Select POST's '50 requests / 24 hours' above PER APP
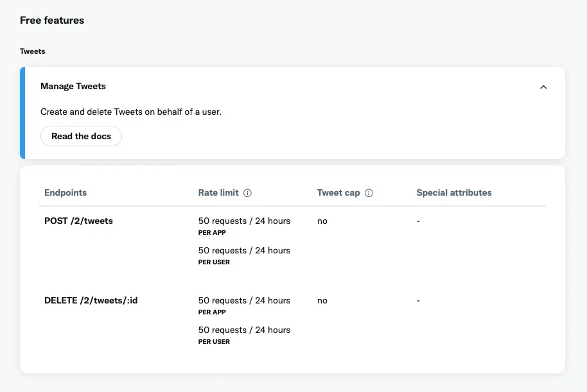The width and height of the screenshot is (587, 392). [244, 221]
